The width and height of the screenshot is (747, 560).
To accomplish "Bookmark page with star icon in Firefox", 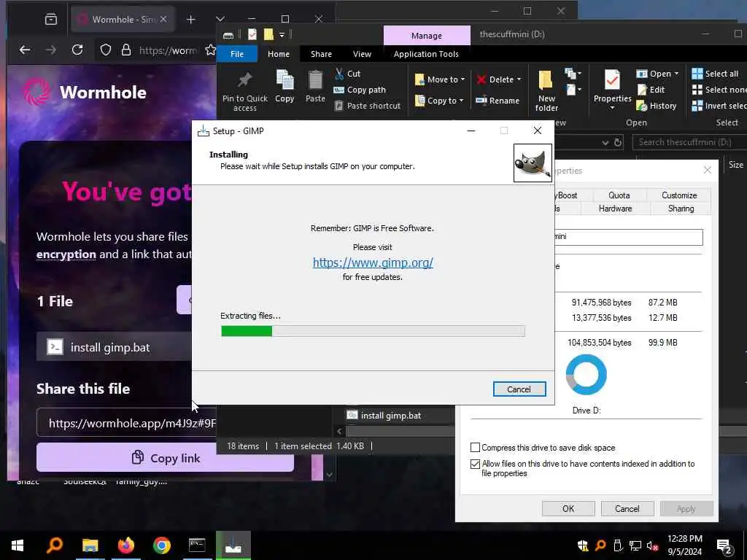I will 210,50.
